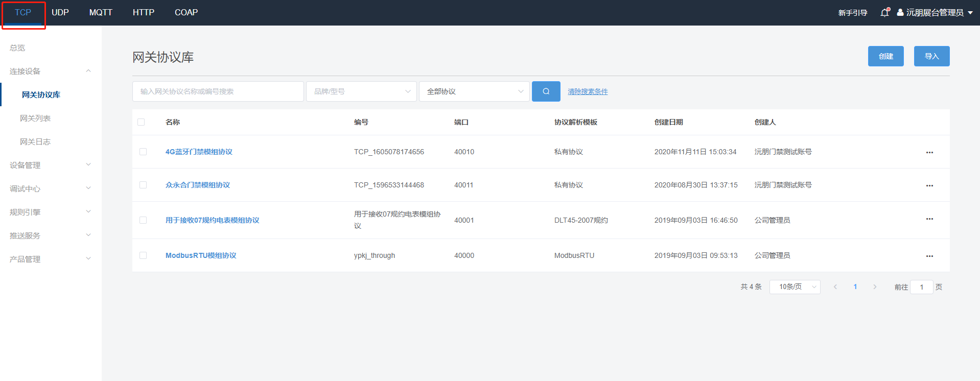Viewport: 980px width, 381px height.
Task: Click the magnifier search button
Action: tap(546, 91)
